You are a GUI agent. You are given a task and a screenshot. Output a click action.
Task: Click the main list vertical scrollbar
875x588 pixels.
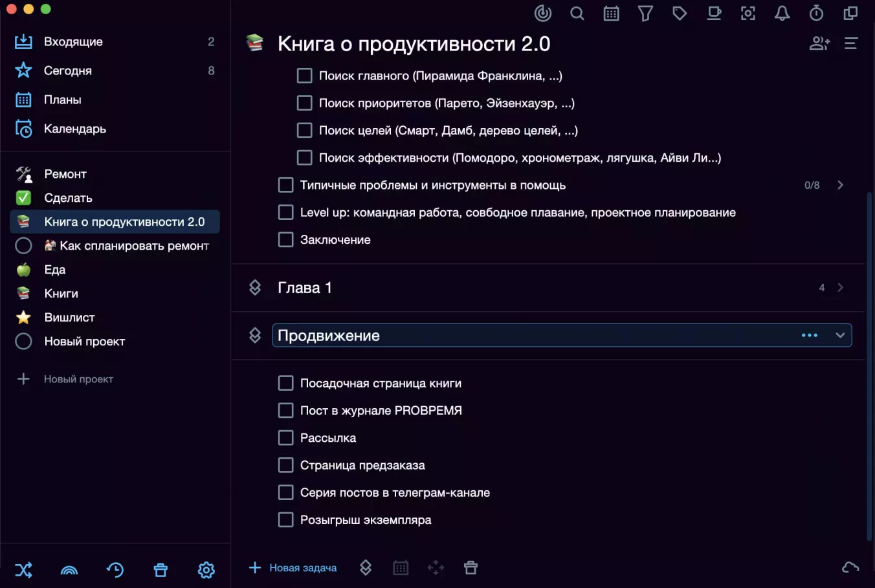pyautogui.click(x=869, y=365)
